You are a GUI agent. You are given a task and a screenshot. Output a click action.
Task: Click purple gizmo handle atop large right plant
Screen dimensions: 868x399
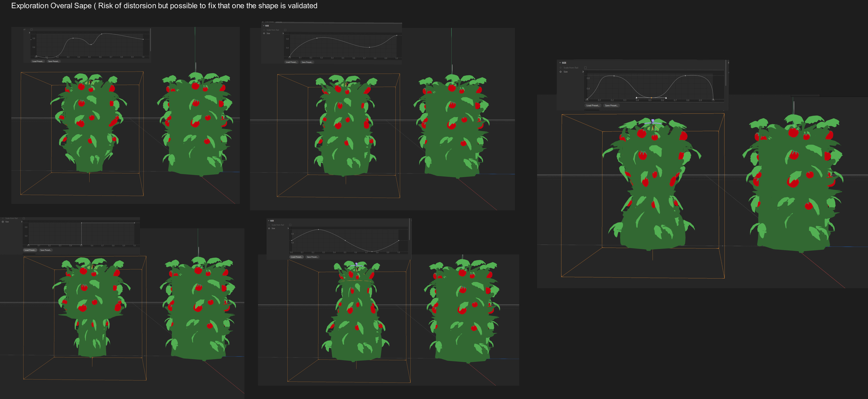tap(653, 120)
